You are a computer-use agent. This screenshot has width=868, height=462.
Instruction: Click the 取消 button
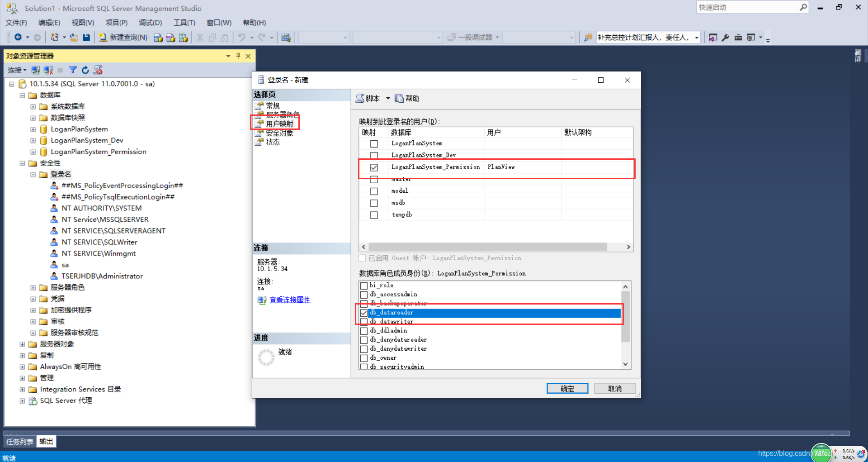(615, 388)
